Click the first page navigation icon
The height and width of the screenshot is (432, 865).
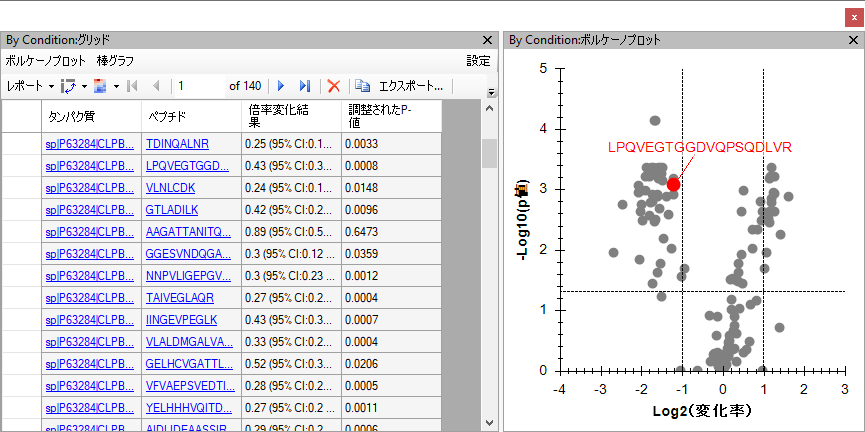(x=133, y=87)
